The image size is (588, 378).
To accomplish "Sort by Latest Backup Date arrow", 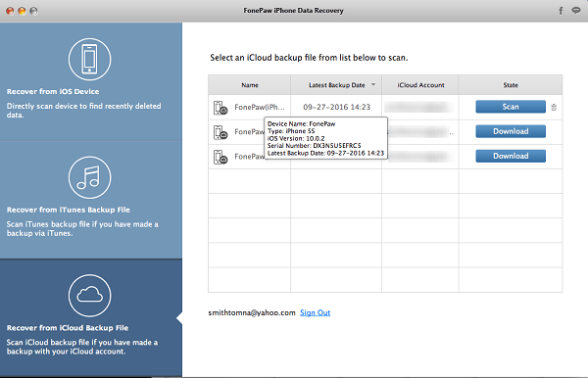I will coord(373,84).
